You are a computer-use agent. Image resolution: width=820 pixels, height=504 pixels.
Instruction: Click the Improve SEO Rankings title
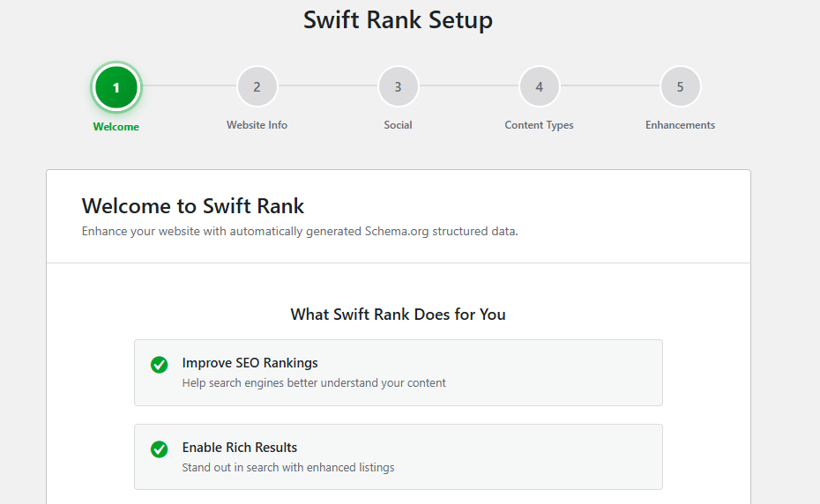(250, 363)
